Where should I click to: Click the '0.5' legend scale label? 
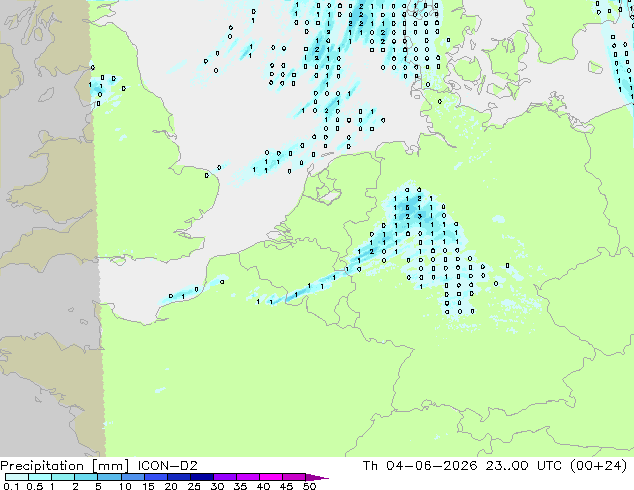(35, 486)
